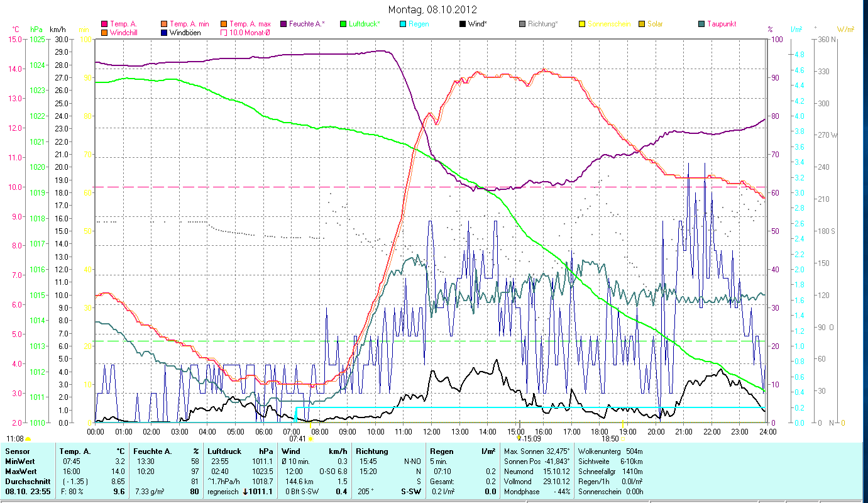Select the orange Windchill legend swatch
The image size is (868, 503).
(x=104, y=32)
